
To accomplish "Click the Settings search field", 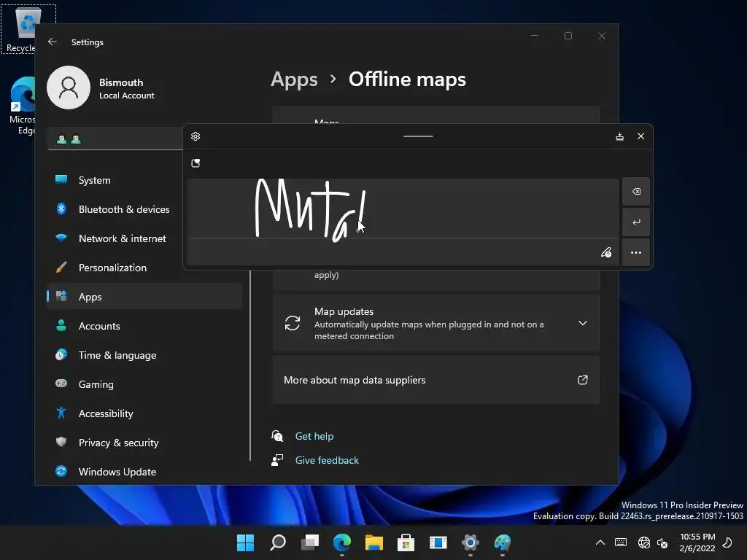I will point(115,139).
